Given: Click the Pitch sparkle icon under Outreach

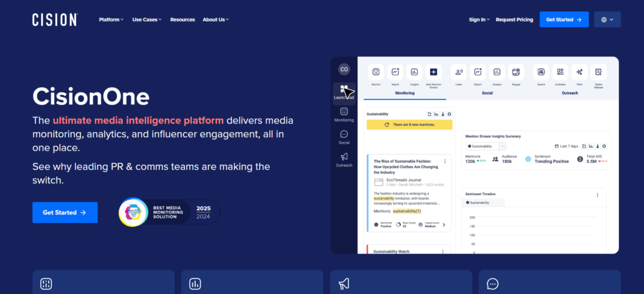Looking at the screenshot, I should tap(579, 72).
